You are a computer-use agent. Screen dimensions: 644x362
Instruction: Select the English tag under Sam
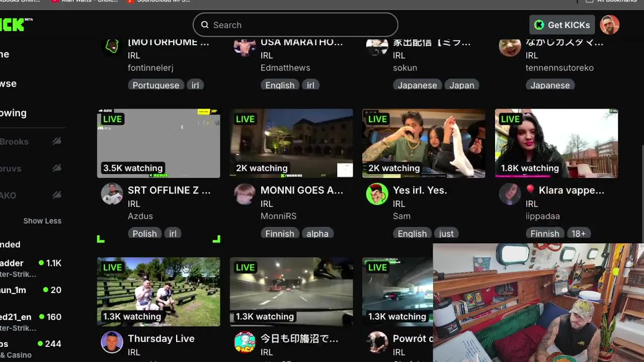pos(412,233)
